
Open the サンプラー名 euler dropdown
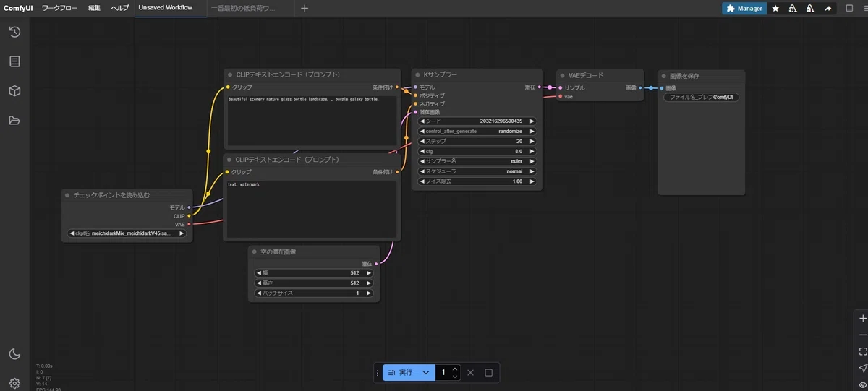coord(477,161)
